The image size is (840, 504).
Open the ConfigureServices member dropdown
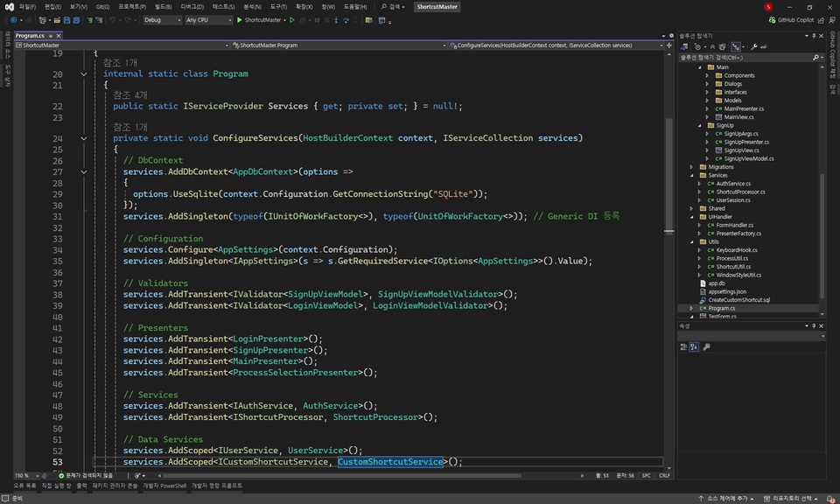pyautogui.click(x=556, y=45)
